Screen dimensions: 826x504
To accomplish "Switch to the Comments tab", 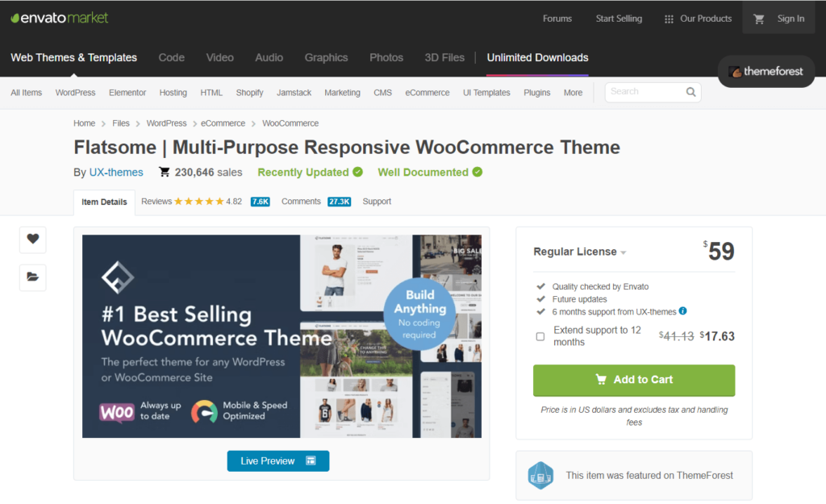I will pos(301,201).
